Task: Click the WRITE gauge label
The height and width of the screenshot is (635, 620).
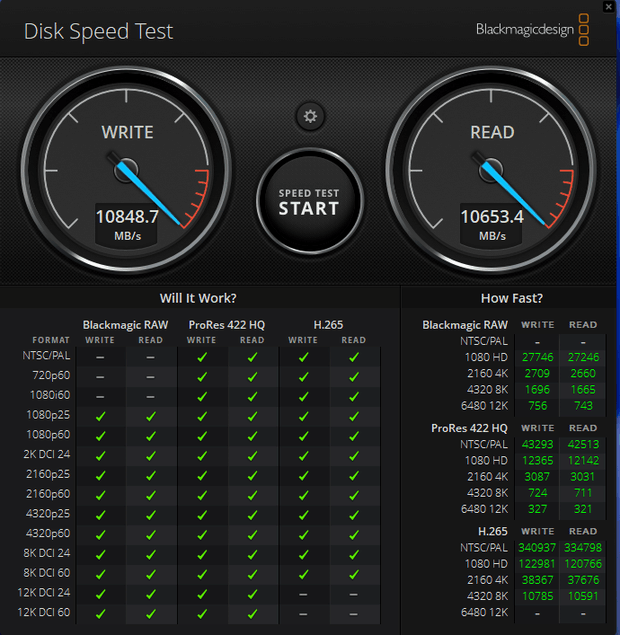Action: tap(127, 132)
